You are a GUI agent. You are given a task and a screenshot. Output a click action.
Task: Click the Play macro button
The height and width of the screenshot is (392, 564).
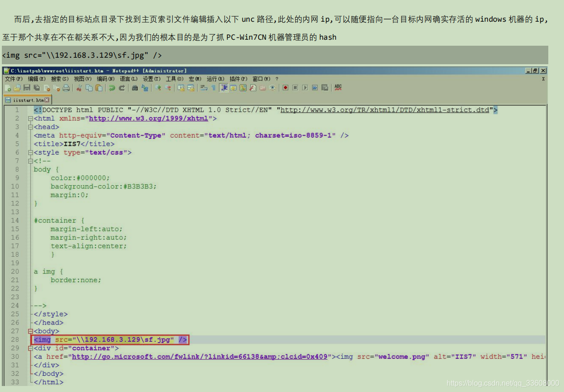pyautogui.click(x=305, y=88)
